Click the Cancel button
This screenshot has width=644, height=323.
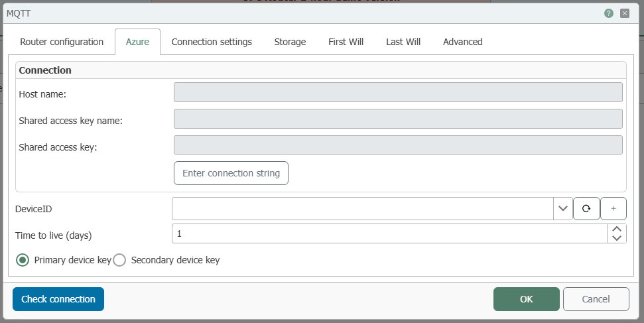point(596,299)
